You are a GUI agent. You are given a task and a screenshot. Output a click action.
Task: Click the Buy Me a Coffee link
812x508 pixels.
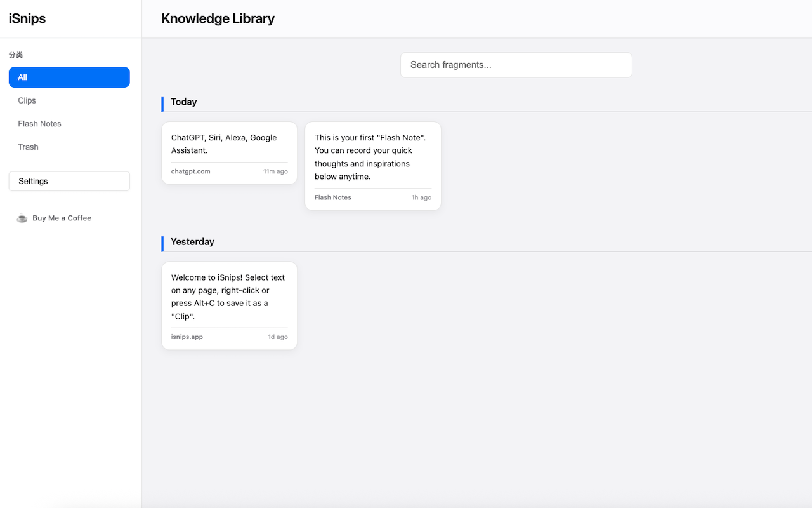point(62,218)
